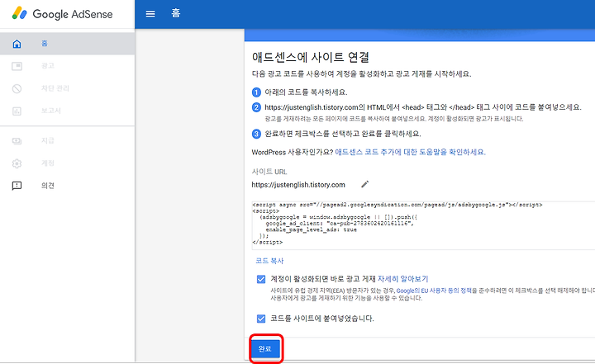Click the https://justenglish.tistory.com site URL text

(x=298, y=185)
